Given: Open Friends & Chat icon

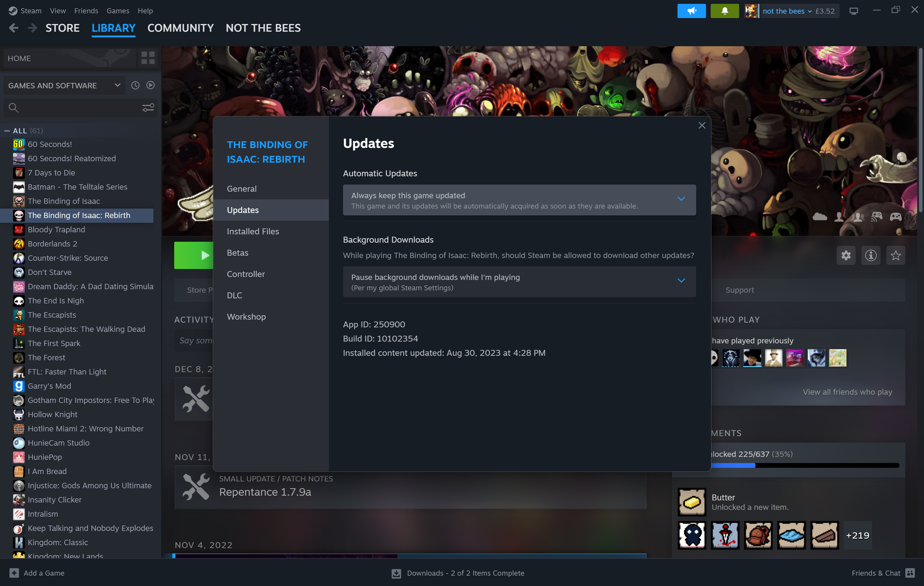Looking at the screenshot, I should coord(910,573).
